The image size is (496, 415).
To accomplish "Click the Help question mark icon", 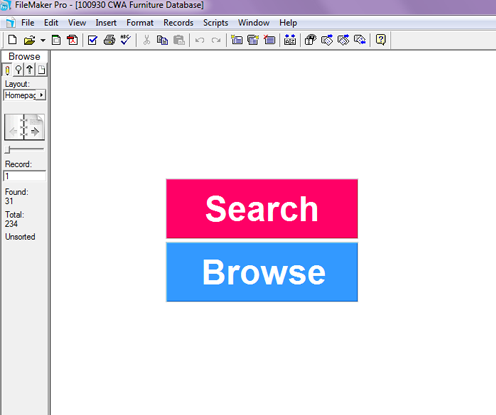I will pos(381,40).
